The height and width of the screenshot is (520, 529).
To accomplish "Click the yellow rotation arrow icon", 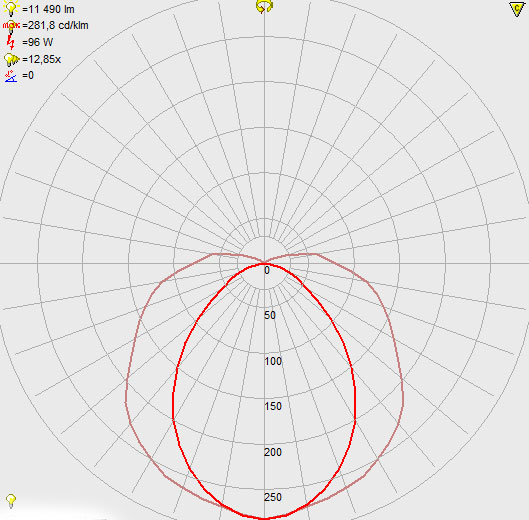I will (x=264, y=7).
